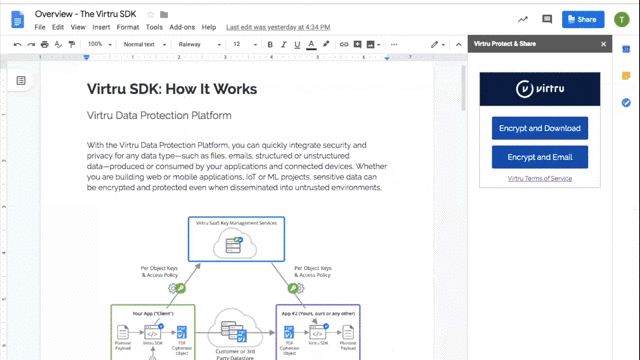Insert a link
Viewport: 640px width, 360px height.
(344, 44)
